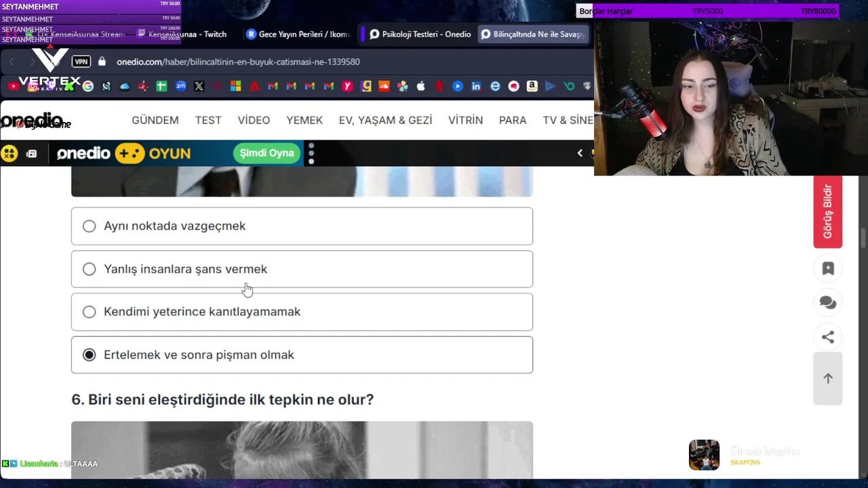The width and height of the screenshot is (868, 488).
Task: Open the Amazon bookmark icon
Action: tap(532, 86)
